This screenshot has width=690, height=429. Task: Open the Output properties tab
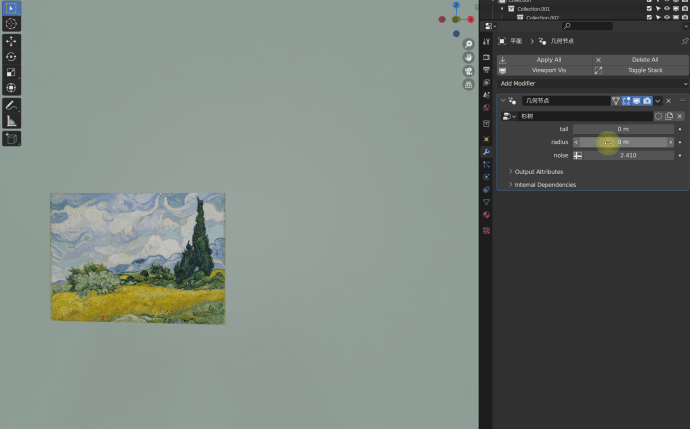click(486, 70)
